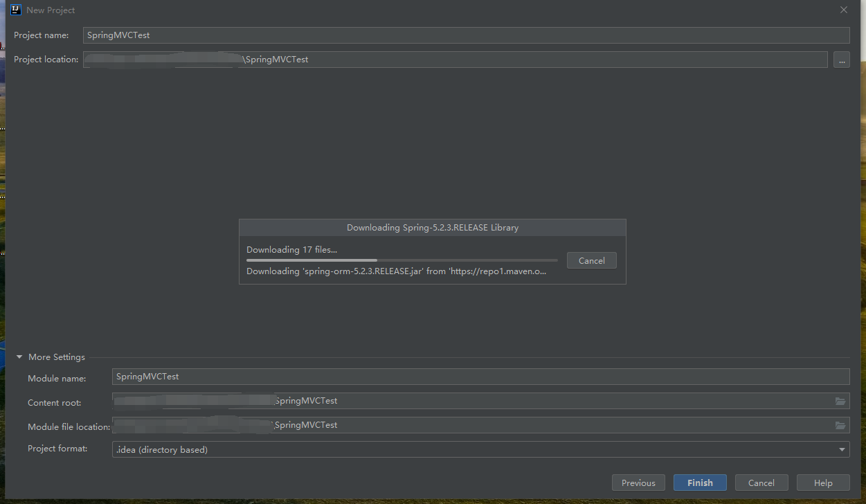Click Previous to go back a step
The height and width of the screenshot is (504, 866).
(638, 483)
